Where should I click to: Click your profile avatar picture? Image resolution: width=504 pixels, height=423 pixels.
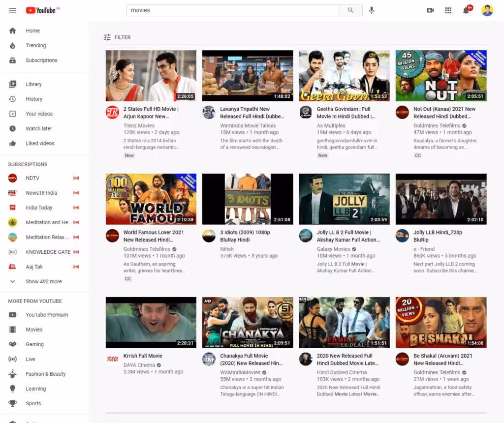487,10
